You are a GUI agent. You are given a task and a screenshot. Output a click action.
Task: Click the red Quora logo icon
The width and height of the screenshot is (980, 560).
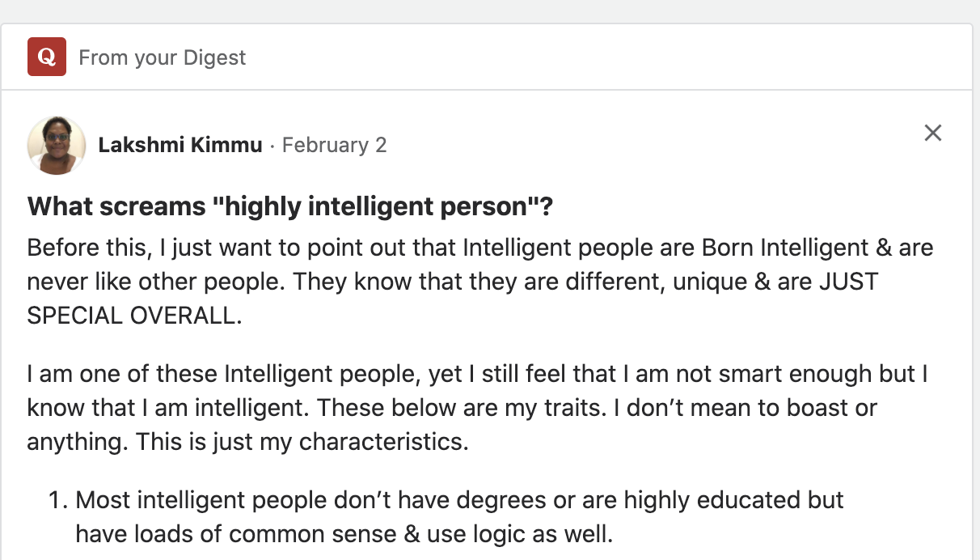(47, 57)
